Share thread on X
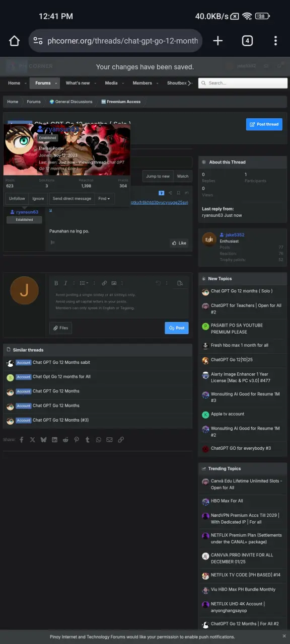This screenshot has width=290, height=644. 32,440
